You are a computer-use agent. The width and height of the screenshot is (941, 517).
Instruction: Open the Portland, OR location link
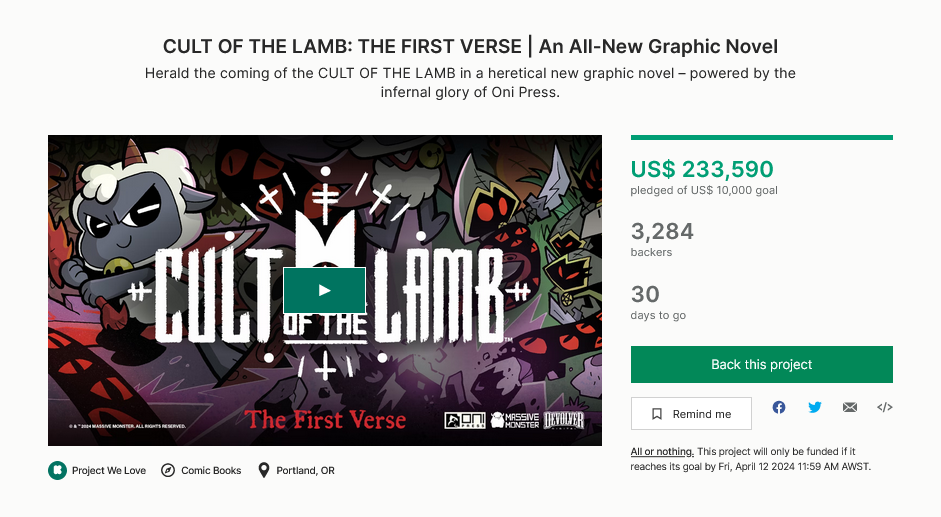click(305, 471)
